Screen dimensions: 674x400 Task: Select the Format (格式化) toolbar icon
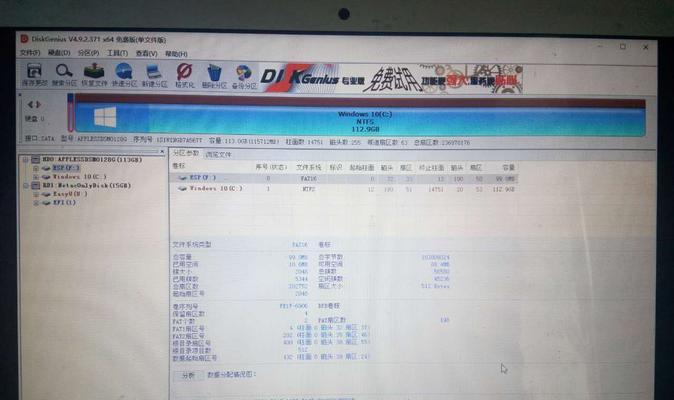pos(185,75)
